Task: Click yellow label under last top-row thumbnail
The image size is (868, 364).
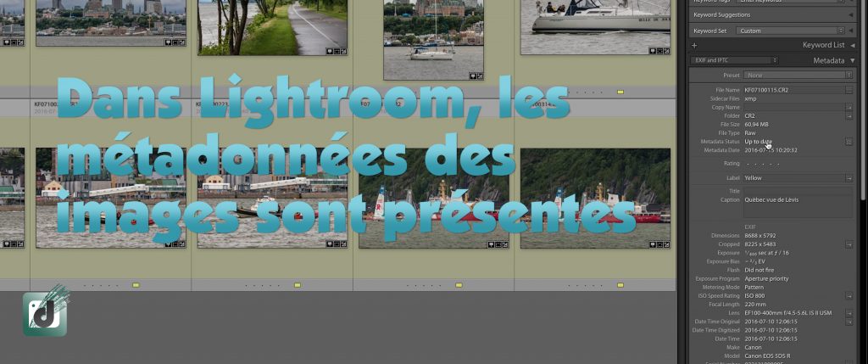Action: click(x=620, y=92)
